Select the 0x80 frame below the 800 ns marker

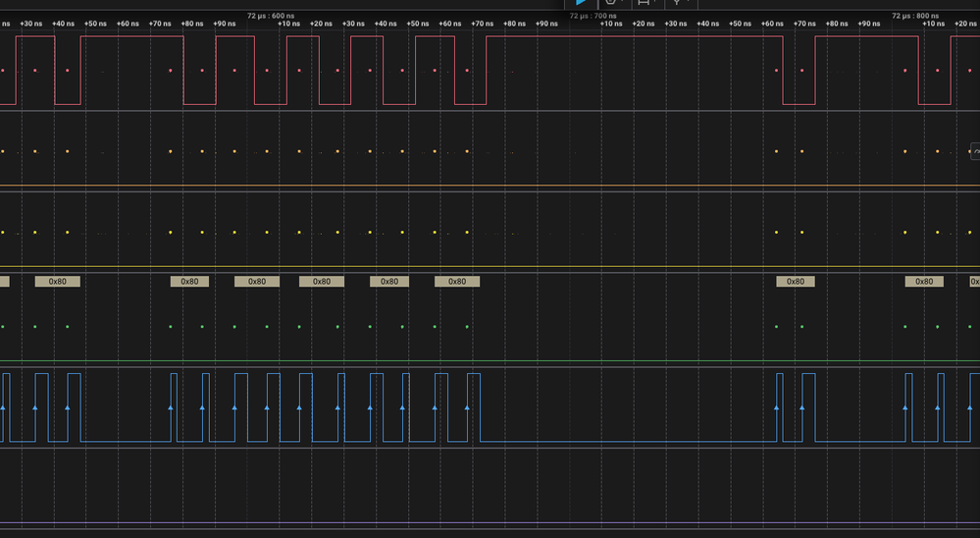pos(924,281)
